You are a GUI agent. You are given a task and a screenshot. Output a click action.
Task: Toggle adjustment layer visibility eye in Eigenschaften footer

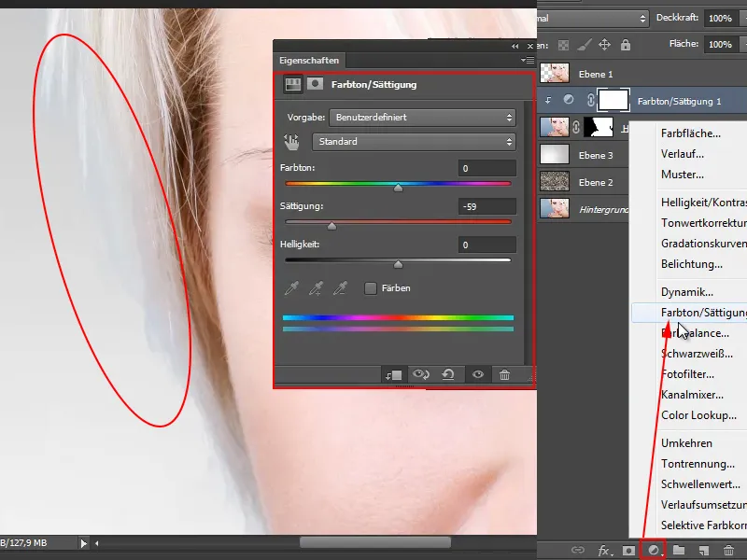coord(478,375)
